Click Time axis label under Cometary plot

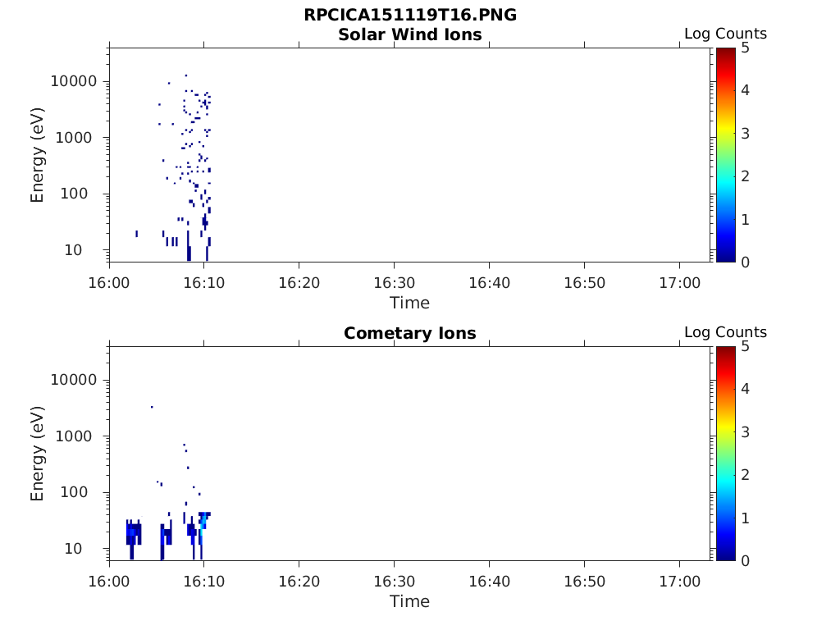(410, 601)
